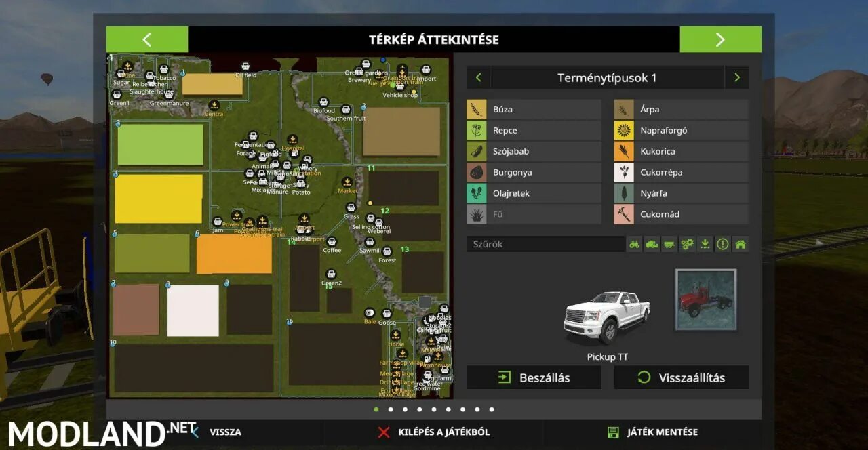Image resolution: width=868 pixels, height=450 pixels.
Task: Select the Hospital unloading icon
Action: 292,140
